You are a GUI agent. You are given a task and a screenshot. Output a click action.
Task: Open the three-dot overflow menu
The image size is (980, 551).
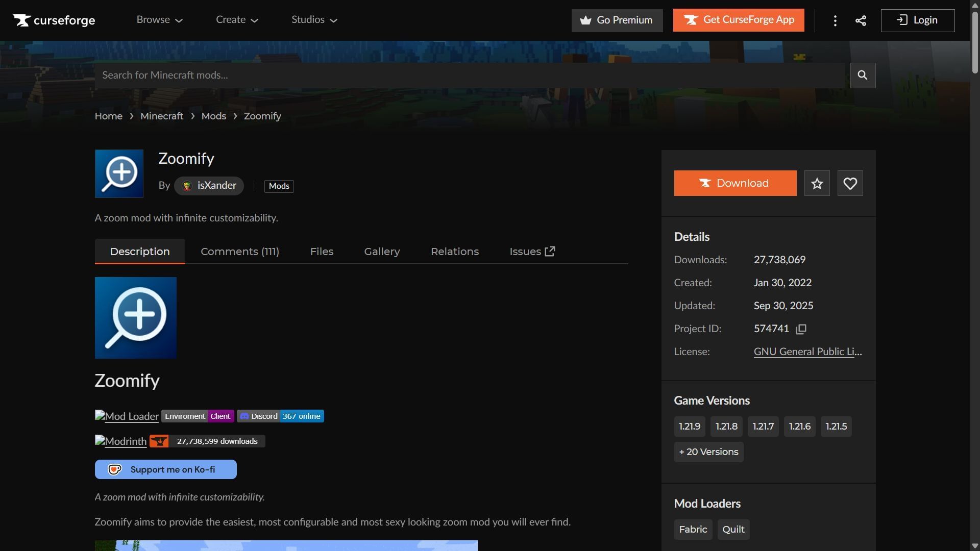(835, 20)
